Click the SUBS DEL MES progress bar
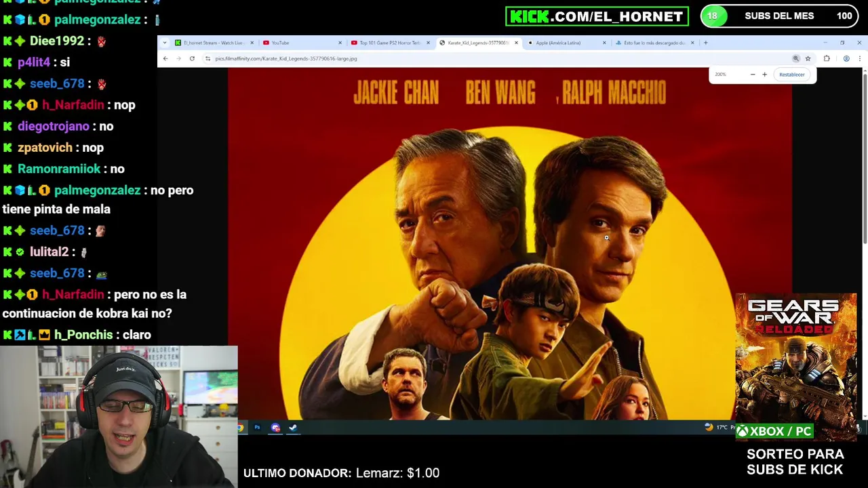 [x=781, y=16]
